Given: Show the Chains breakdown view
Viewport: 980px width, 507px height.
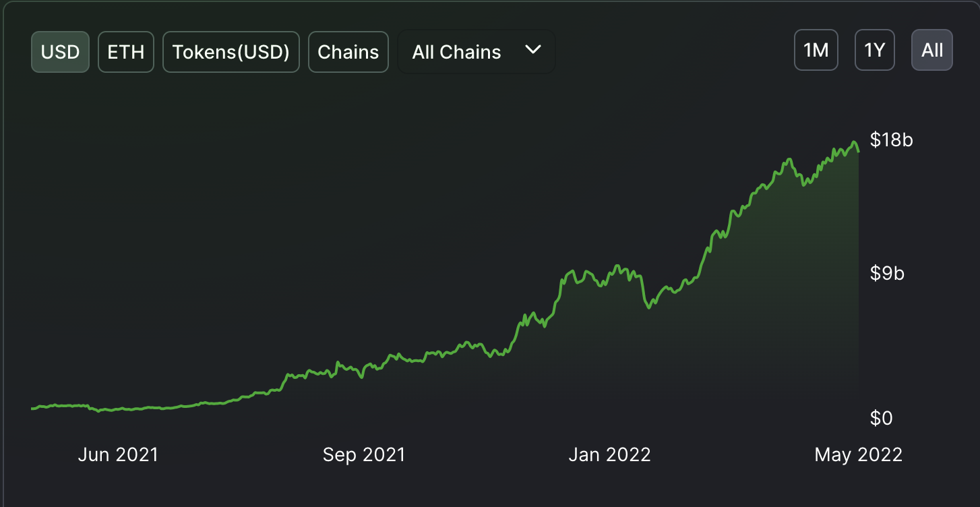Looking at the screenshot, I should (x=348, y=52).
